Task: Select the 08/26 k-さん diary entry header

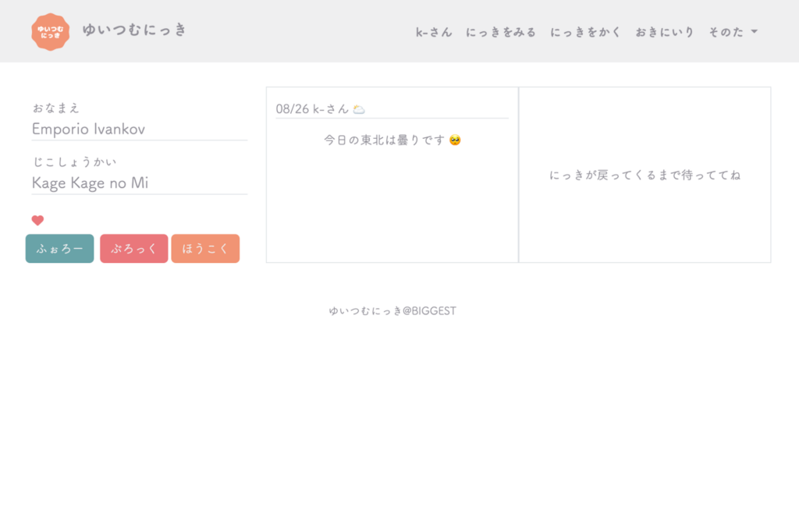Action: (x=312, y=109)
